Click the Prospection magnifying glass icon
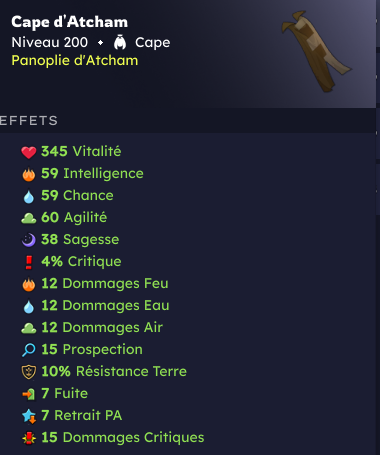Screen dimensions: 380x455 [29, 350]
